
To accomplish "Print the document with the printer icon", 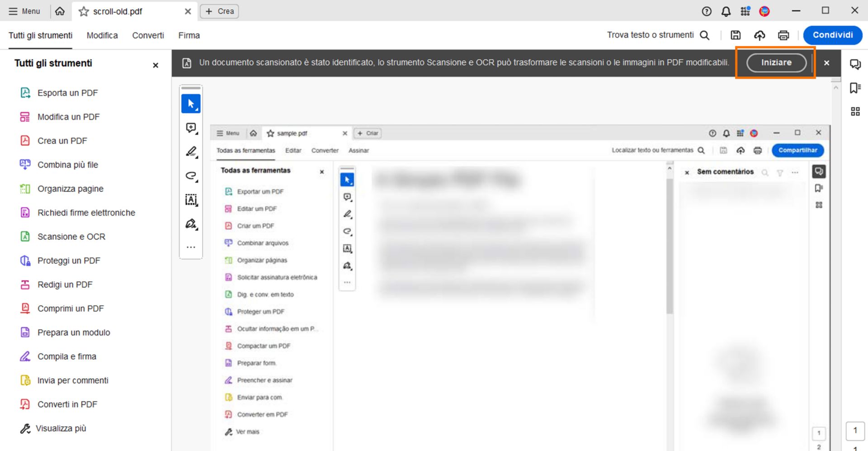I will [x=783, y=35].
